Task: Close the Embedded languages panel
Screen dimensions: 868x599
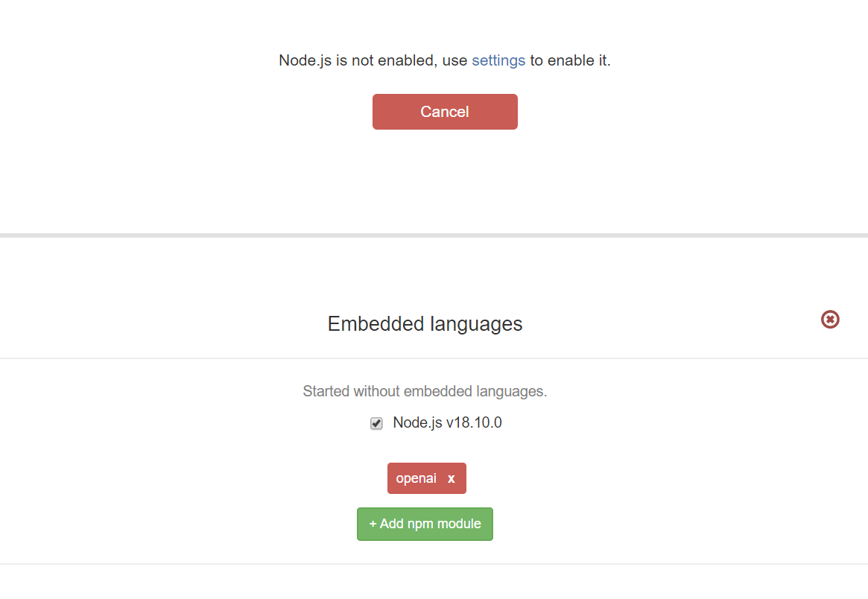Action: pyautogui.click(x=830, y=320)
